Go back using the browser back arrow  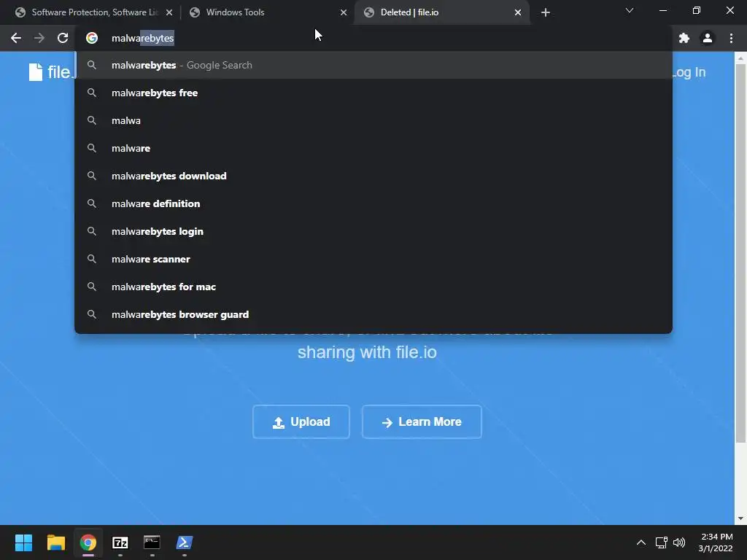[x=16, y=38]
